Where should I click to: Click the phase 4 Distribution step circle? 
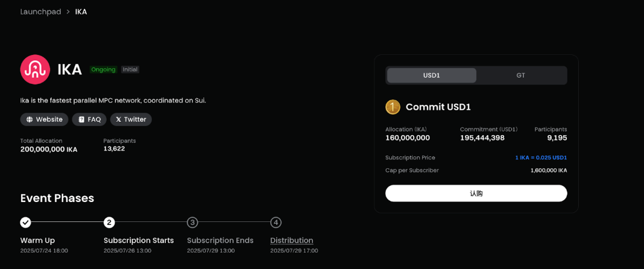(276, 223)
